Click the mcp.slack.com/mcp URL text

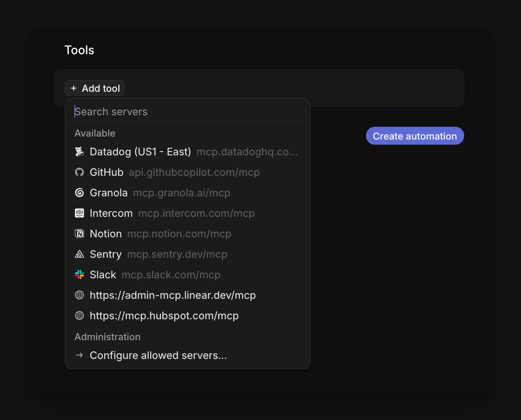[171, 275]
